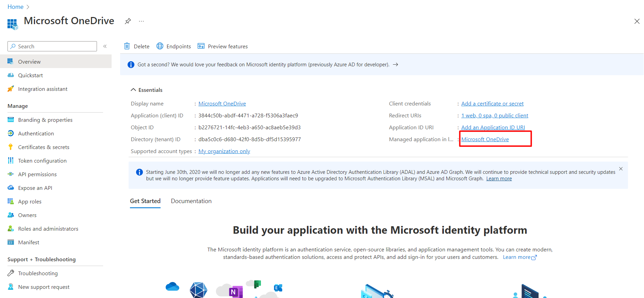Close the Microsoft OneDrive blade
This screenshot has height=298, width=644.
[637, 21]
